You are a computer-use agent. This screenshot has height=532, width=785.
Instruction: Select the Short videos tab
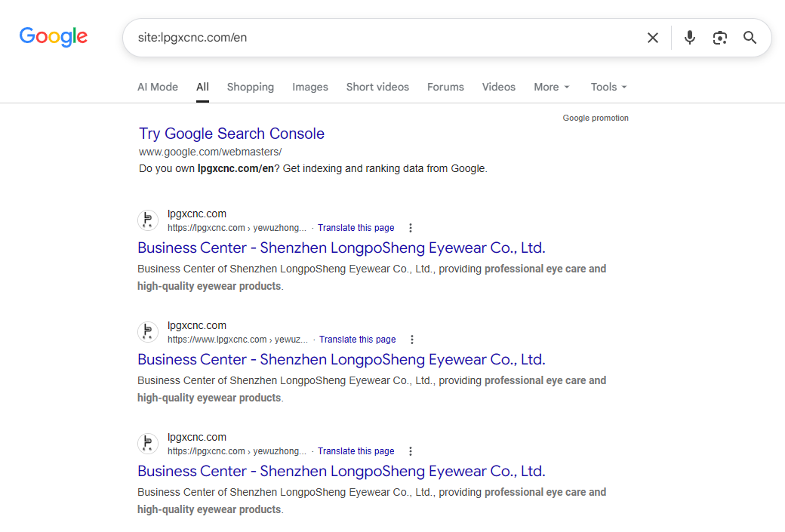pyautogui.click(x=377, y=87)
